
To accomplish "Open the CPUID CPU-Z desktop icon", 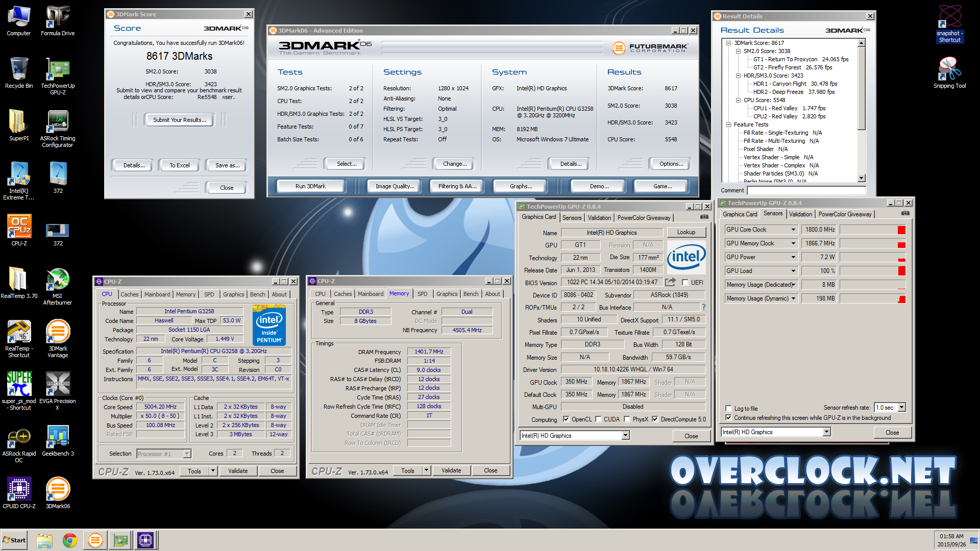I will pyautogui.click(x=19, y=494).
